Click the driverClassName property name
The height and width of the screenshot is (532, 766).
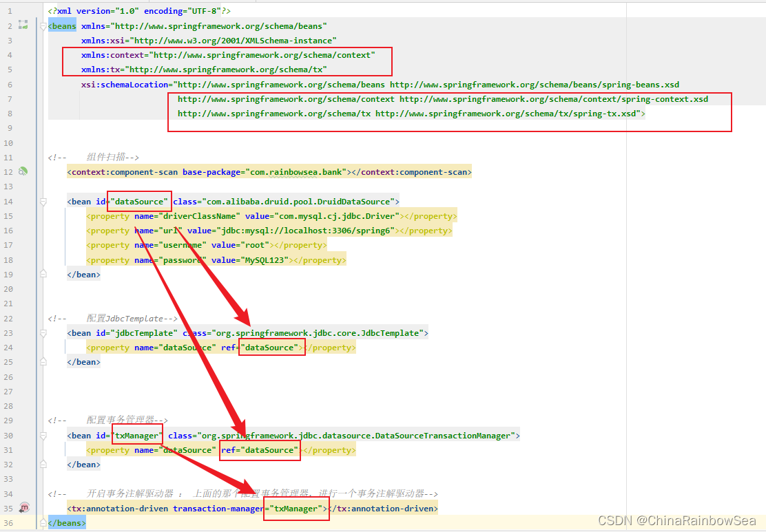click(x=199, y=216)
